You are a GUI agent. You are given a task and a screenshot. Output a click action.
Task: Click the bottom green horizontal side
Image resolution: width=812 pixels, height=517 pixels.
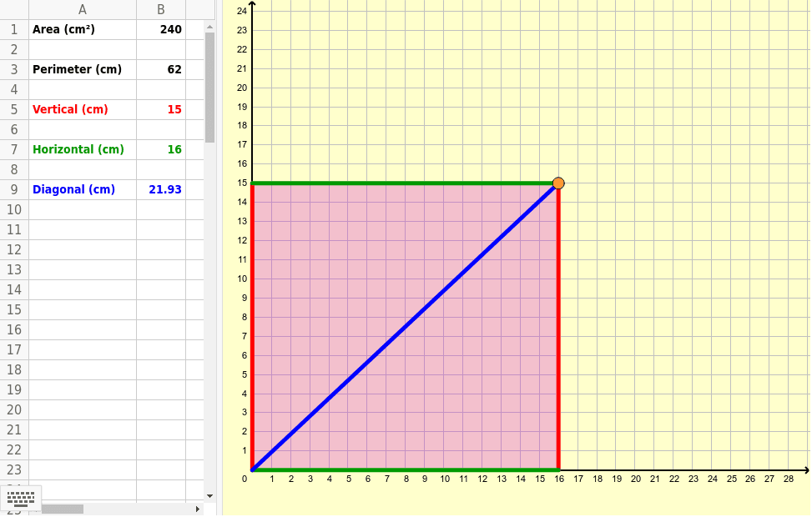point(405,470)
